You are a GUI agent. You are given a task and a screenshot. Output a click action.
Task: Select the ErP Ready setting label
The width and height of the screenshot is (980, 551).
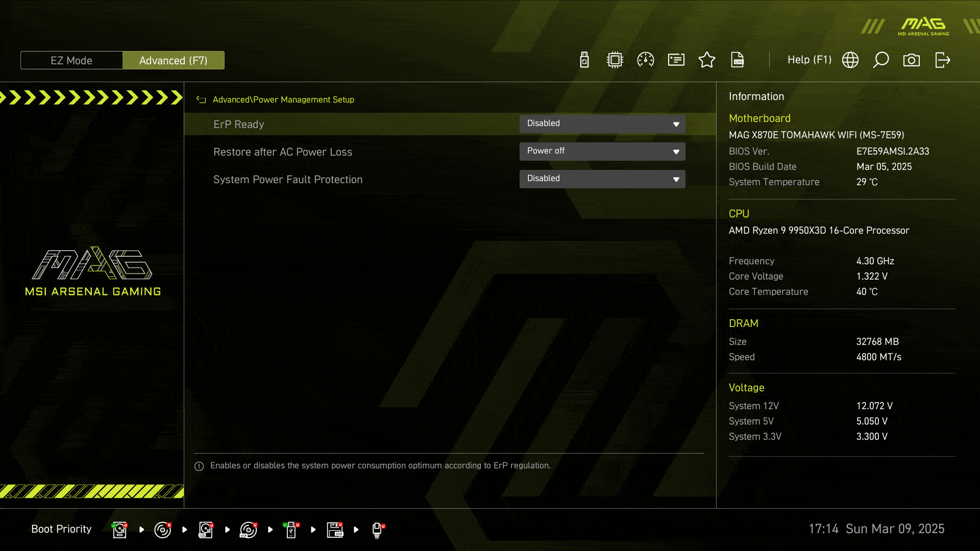pyautogui.click(x=239, y=124)
